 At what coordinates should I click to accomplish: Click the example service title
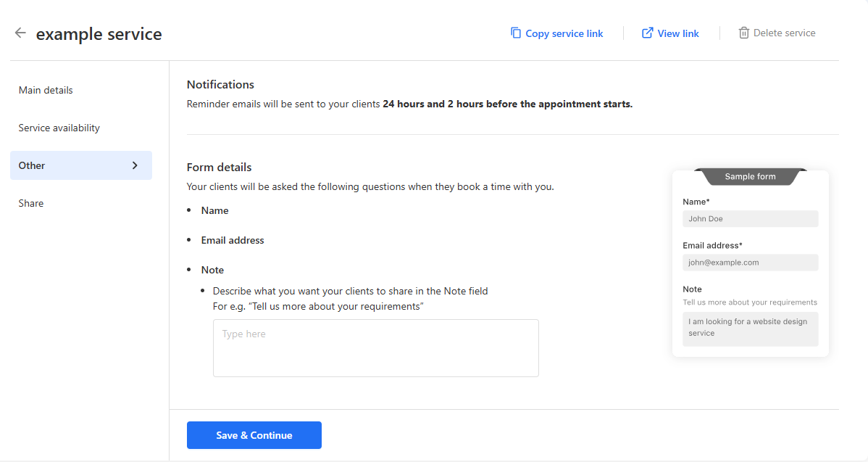(x=99, y=34)
